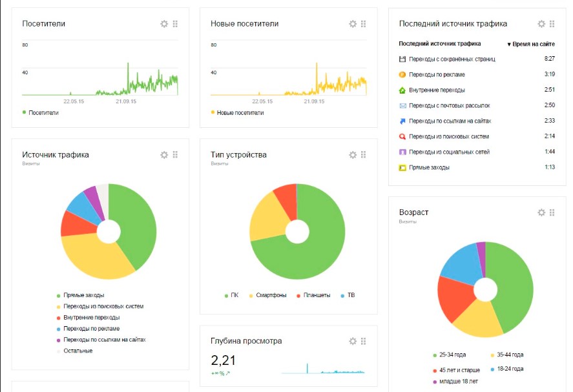Click Переходы с сохранённых страниц row label
The image size is (573, 392).
pos(452,59)
